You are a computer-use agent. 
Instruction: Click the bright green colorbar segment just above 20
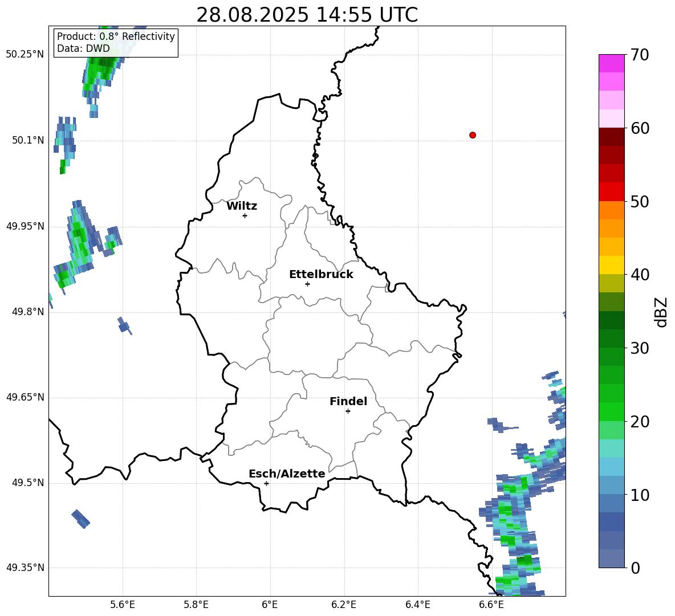pos(611,411)
